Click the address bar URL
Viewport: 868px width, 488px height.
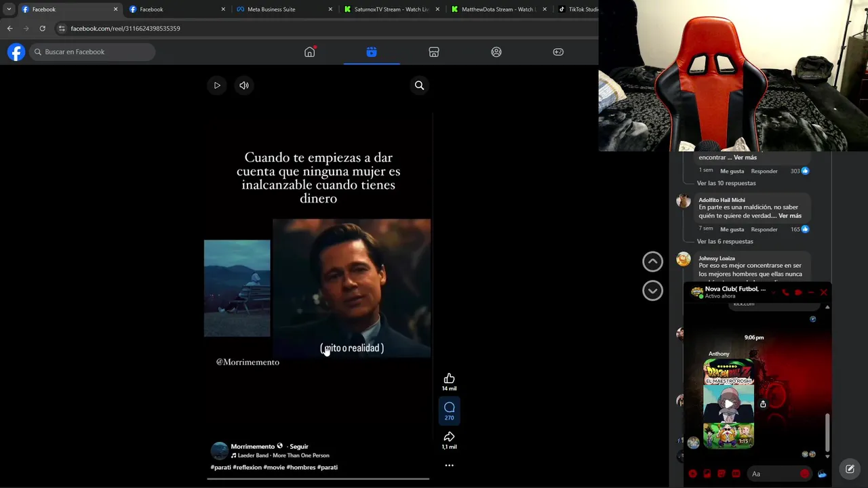(125, 28)
